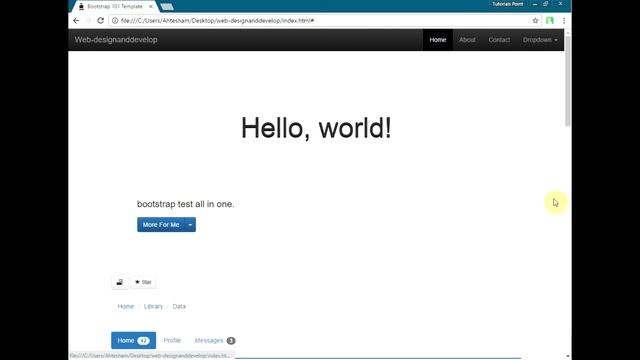Close the Bootstrap 101 Template tab

(x=151, y=7)
